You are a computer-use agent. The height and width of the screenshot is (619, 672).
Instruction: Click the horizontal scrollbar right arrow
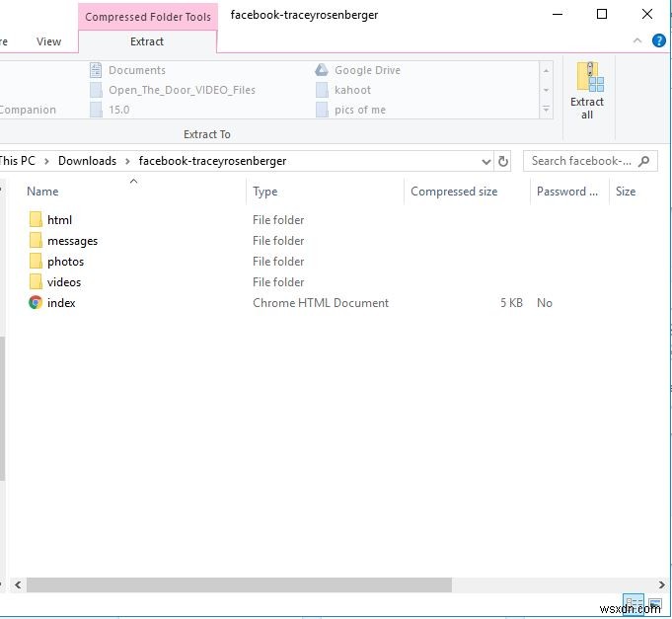pos(662,584)
